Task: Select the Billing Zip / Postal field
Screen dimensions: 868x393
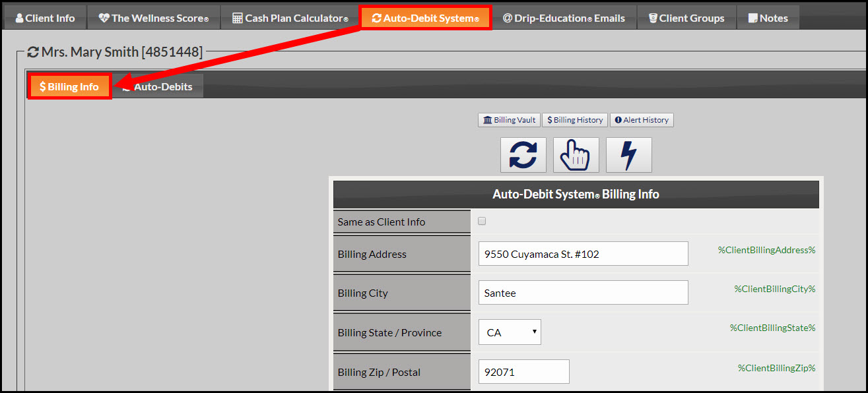Action: pyautogui.click(x=523, y=371)
